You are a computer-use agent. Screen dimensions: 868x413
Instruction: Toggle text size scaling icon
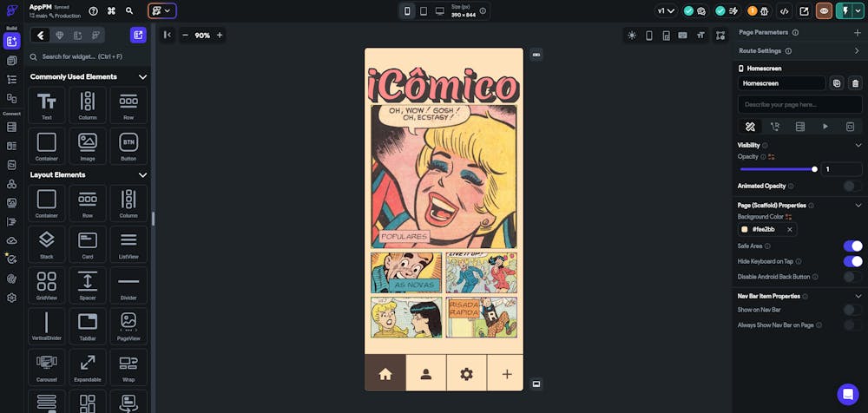700,36
